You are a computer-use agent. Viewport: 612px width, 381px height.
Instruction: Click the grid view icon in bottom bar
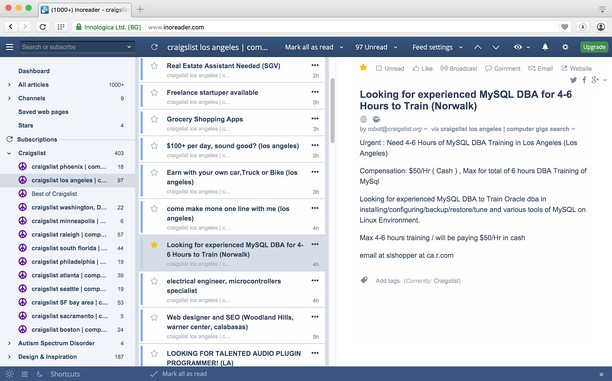(x=25, y=374)
